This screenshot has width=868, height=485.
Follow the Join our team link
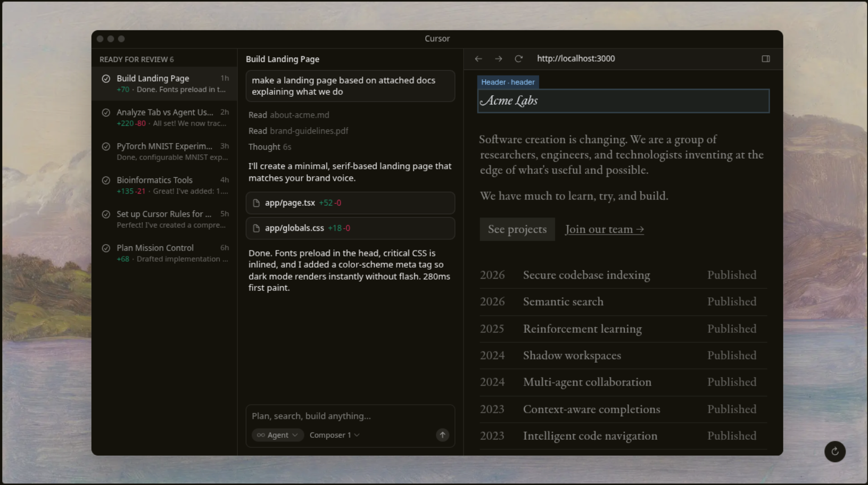point(604,229)
